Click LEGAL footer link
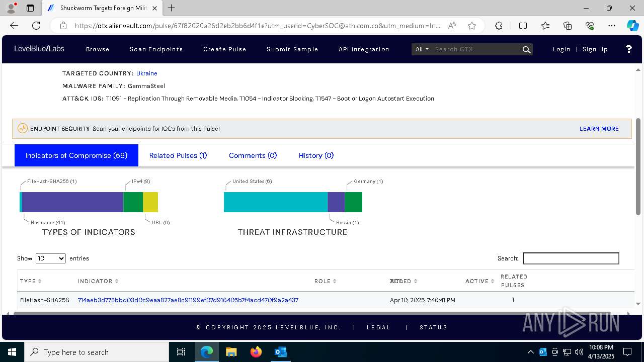644x362 pixels. (379, 327)
